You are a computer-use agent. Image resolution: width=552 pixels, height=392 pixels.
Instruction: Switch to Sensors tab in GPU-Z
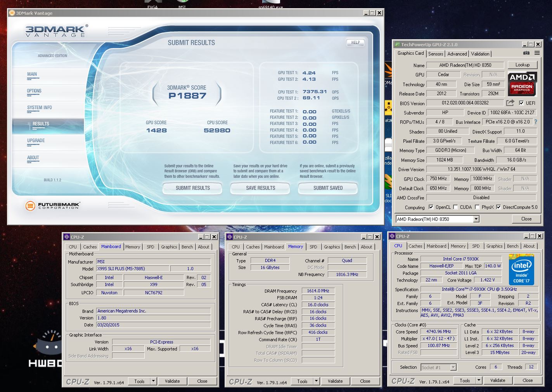point(436,54)
